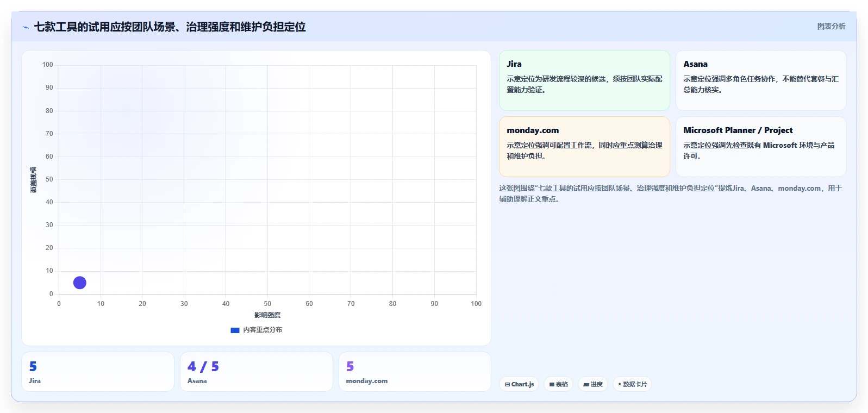Image resolution: width=868 pixels, height=413 pixels.
Task: Click the purple data point on chart
Action: (79, 283)
